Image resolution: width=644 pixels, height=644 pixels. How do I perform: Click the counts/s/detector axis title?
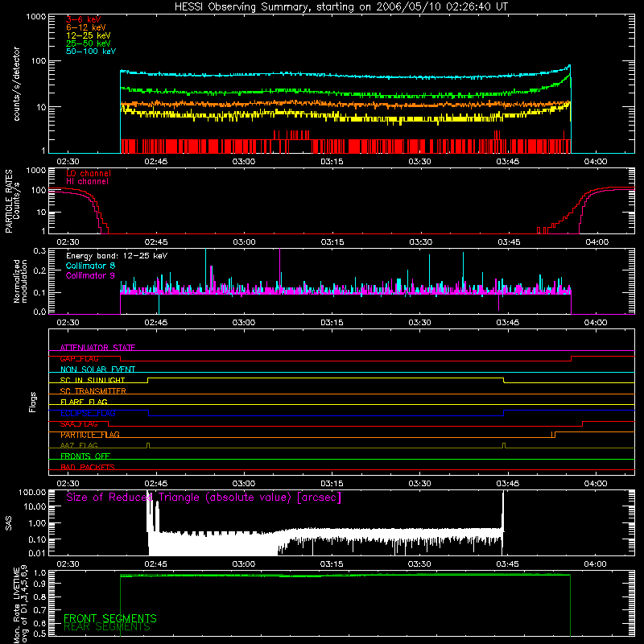pyautogui.click(x=16, y=84)
